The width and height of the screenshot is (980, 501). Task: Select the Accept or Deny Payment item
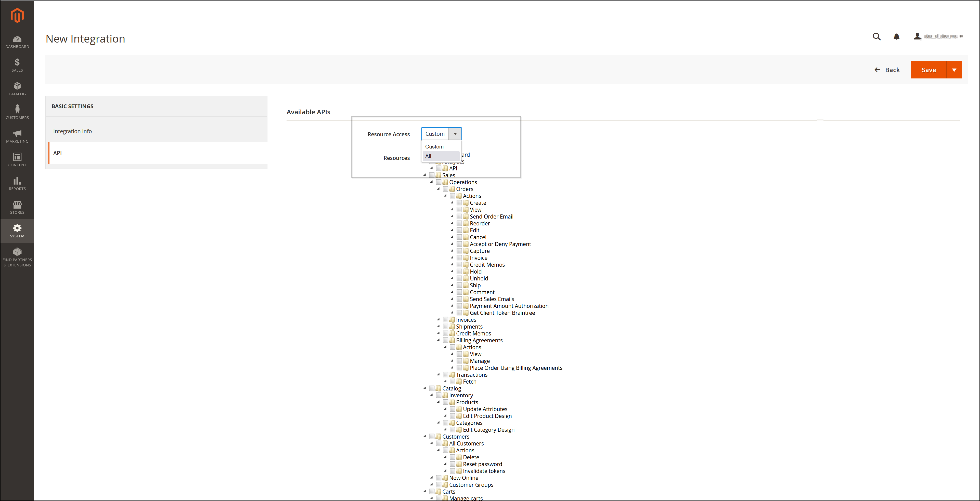500,244
